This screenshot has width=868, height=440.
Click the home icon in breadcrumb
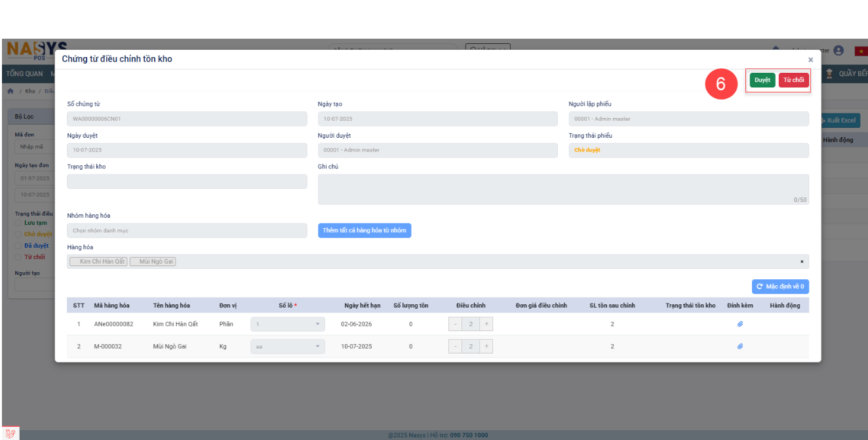[10, 91]
